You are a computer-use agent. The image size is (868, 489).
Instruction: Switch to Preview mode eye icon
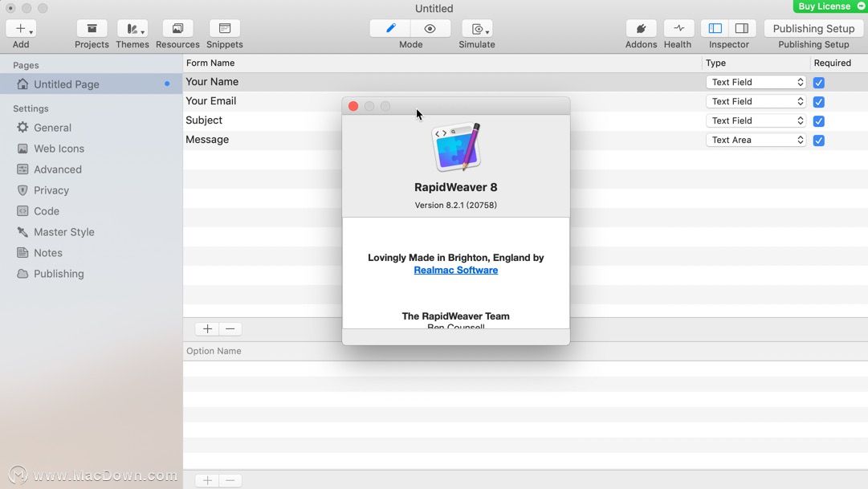[x=430, y=29]
